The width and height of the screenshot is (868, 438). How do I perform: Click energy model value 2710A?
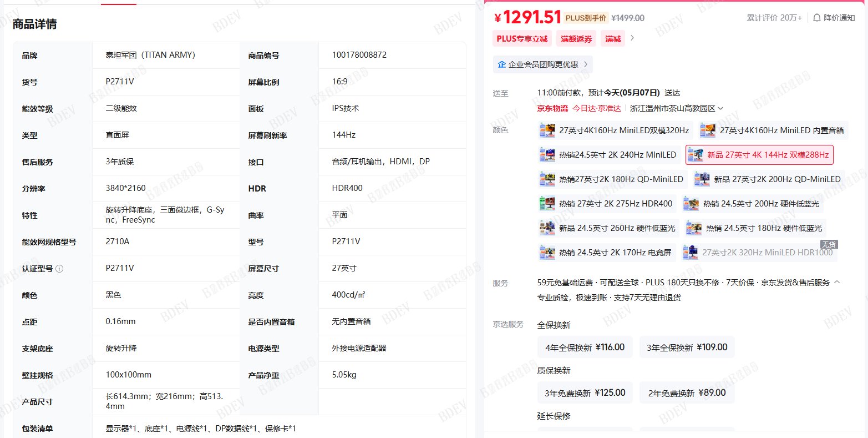pos(118,241)
